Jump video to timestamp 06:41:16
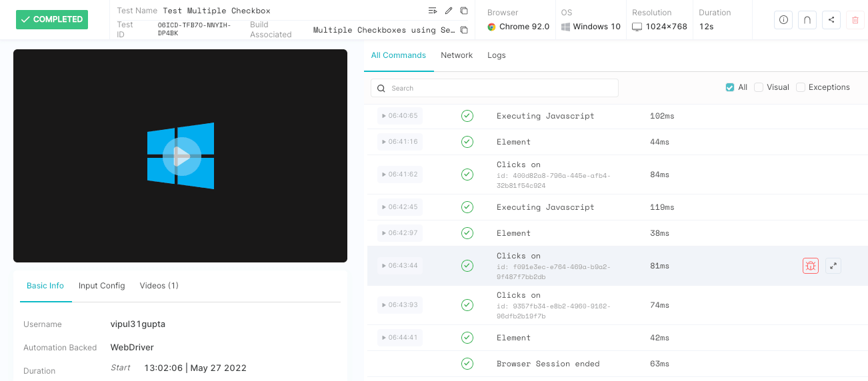 point(399,142)
